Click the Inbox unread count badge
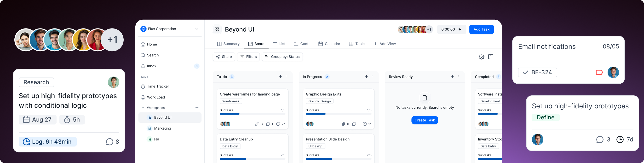The height and width of the screenshot is (163, 644). pyautogui.click(x=196, y=66)
